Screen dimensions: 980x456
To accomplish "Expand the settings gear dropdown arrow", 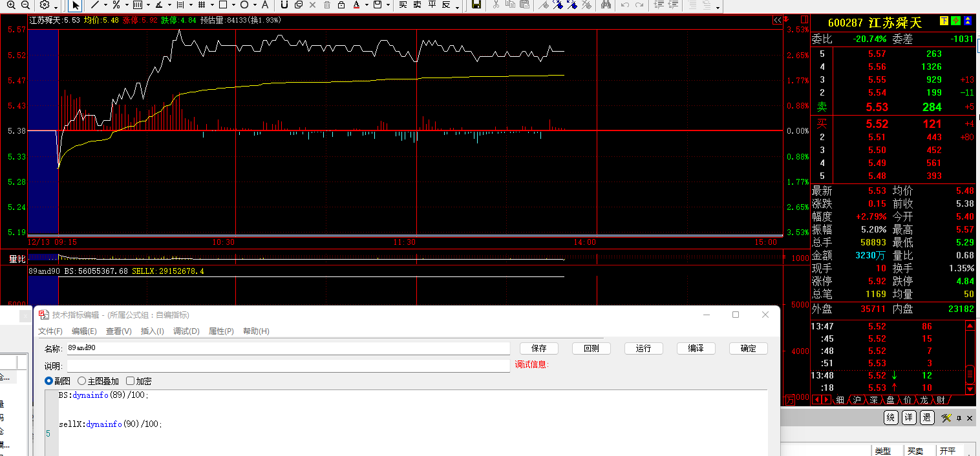I will coord(56,6).
